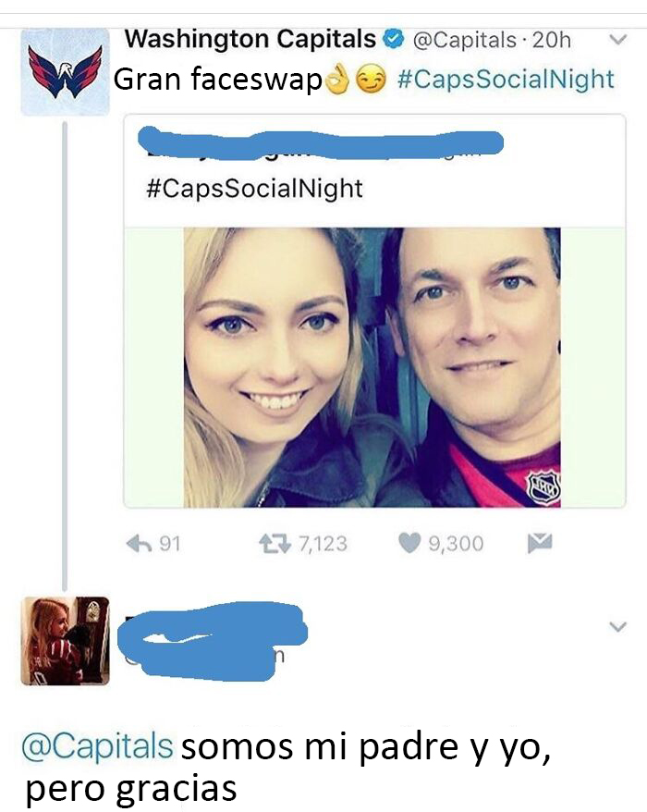647x812 pixels.
Task: Like the tweet with the heart icon
Action: [x=409, y=543]
